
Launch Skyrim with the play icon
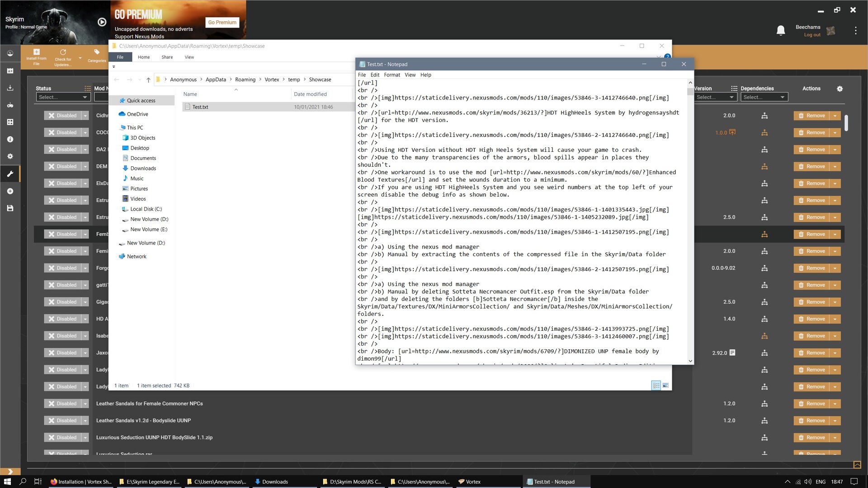pyautogui.click(x=102, y=22)
